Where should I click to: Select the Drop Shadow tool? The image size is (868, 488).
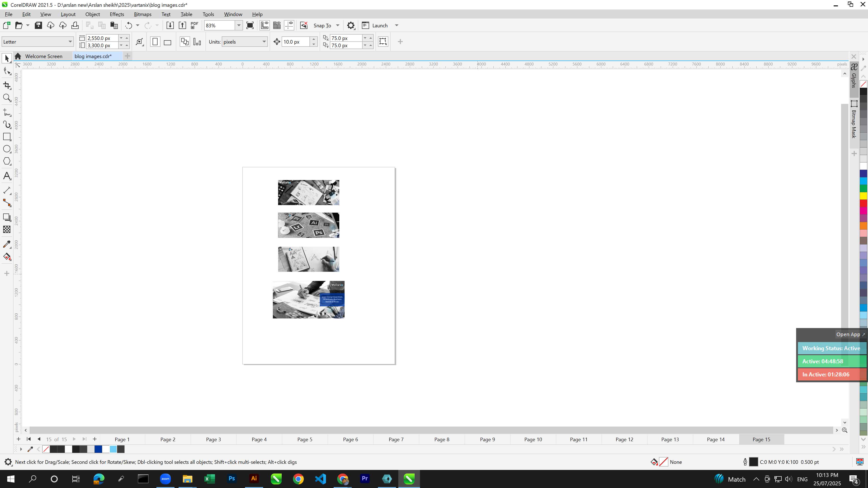[x=7, y=217]
